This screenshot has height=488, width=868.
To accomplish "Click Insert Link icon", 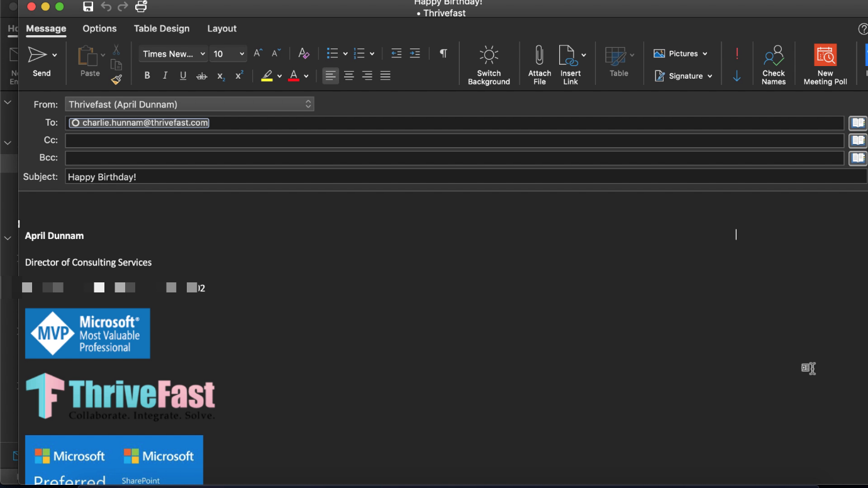I will (x=568, y=55).
